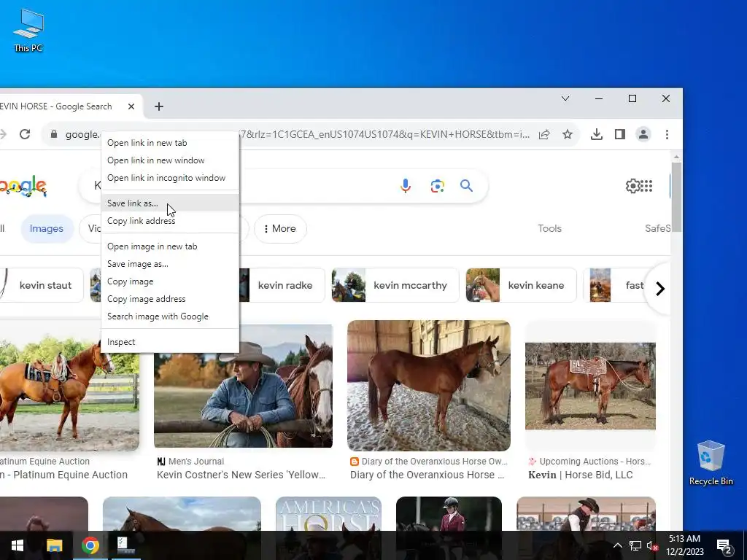Open Google quick settings gear
Image resolution: width=747 pixels, height=560 pixels.
click(x=632, y=186)
